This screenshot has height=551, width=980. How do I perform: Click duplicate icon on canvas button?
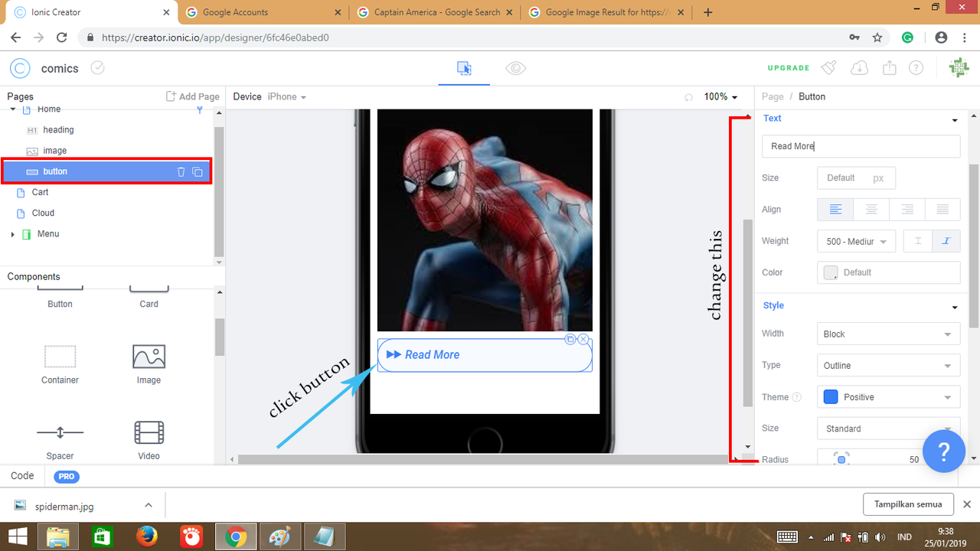pyautogui.click(x=570, y=339)
